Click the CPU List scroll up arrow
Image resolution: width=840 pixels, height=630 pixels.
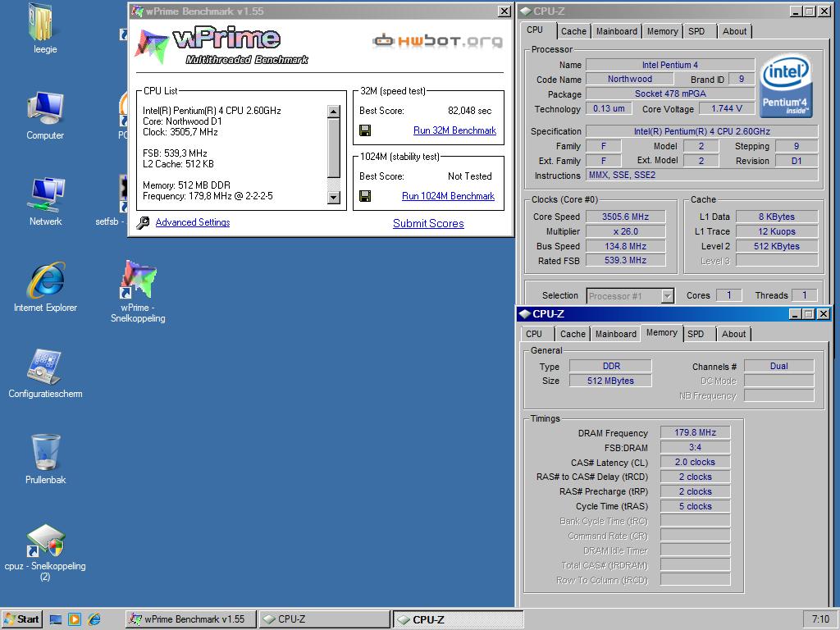[333, 112]
